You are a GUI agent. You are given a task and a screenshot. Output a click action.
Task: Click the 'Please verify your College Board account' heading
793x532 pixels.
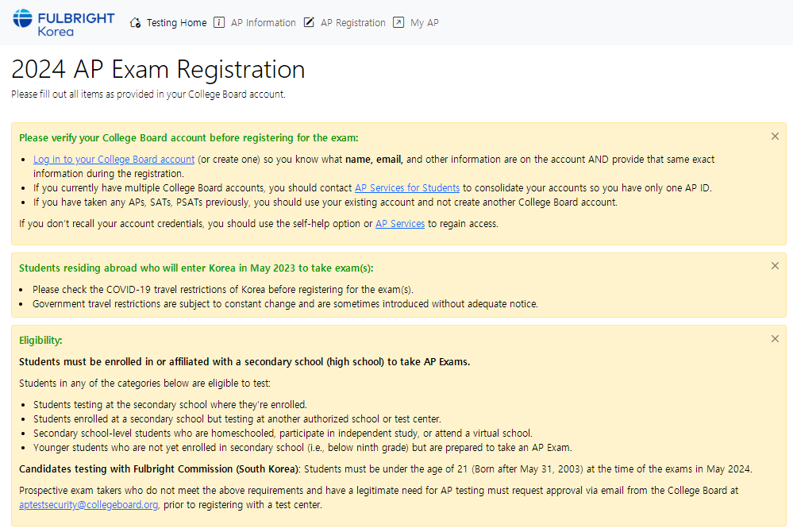coord(189,138)
